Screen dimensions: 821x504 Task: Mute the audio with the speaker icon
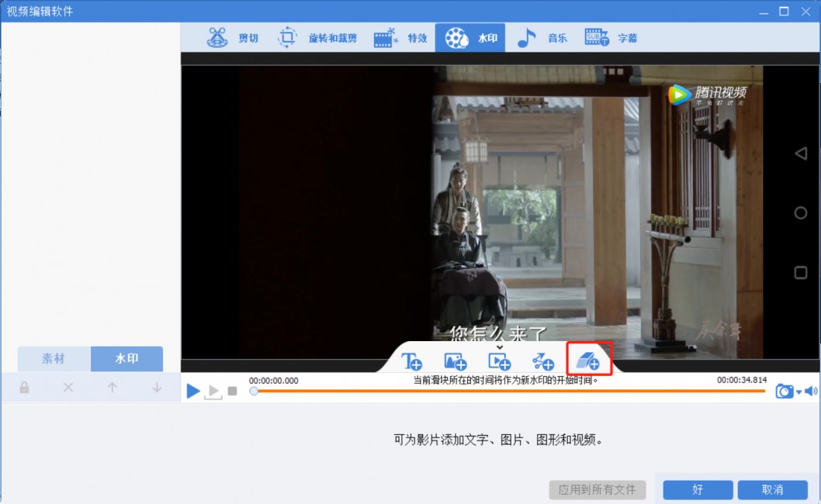[811, 391]
